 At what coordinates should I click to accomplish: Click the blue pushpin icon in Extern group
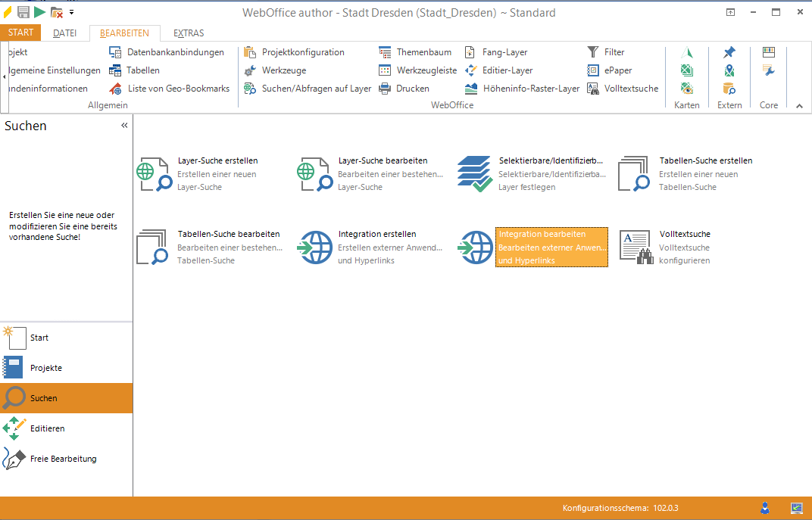pyautogui.click(x=729, y=52)
